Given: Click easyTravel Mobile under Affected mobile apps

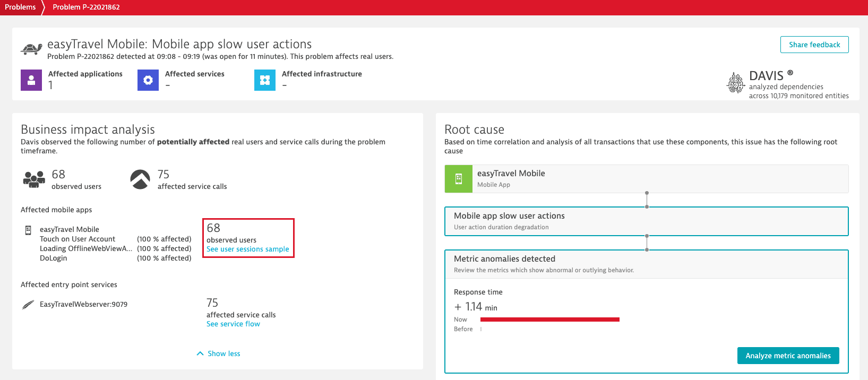Looking at the screenshot, I should [x=70, y=229].
